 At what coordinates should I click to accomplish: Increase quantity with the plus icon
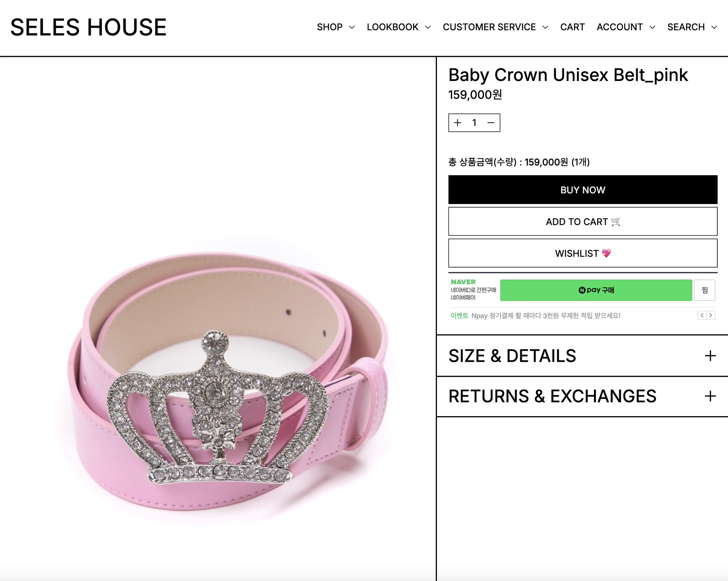point(457,123)
